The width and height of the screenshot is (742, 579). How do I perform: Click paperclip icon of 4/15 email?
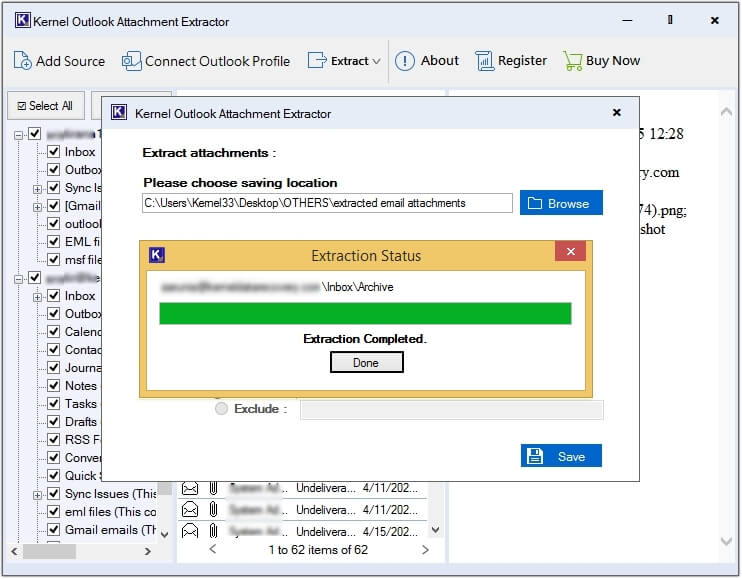coord(213,531)
